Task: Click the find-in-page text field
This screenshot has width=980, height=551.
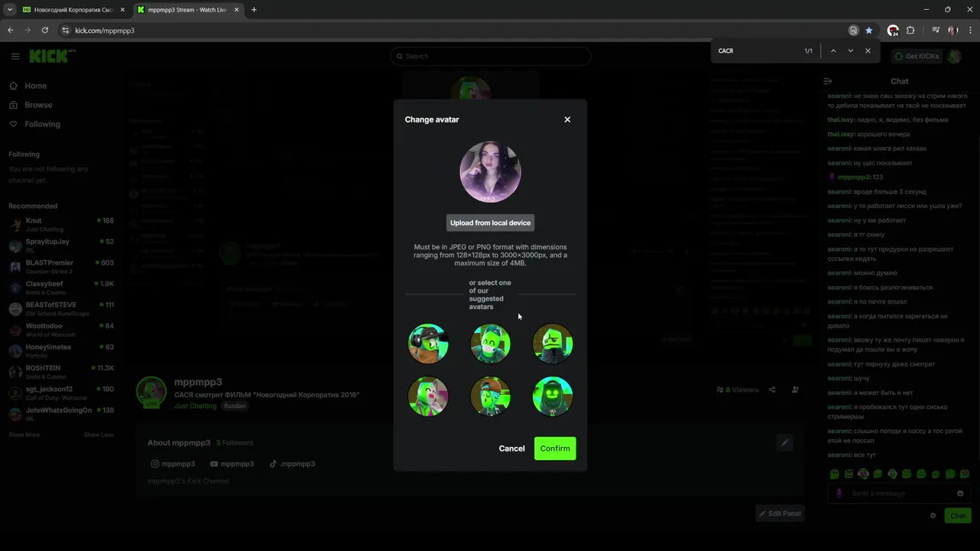Action: click(x=758, y=51)
